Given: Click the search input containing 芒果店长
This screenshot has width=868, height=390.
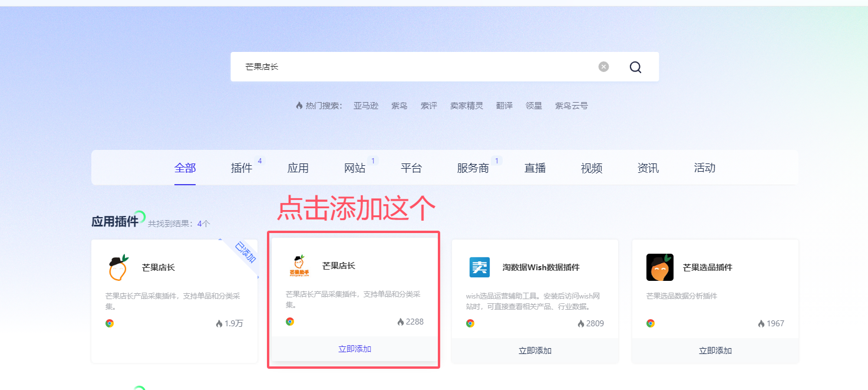Looking at the screenshot, I should point(412,67).
